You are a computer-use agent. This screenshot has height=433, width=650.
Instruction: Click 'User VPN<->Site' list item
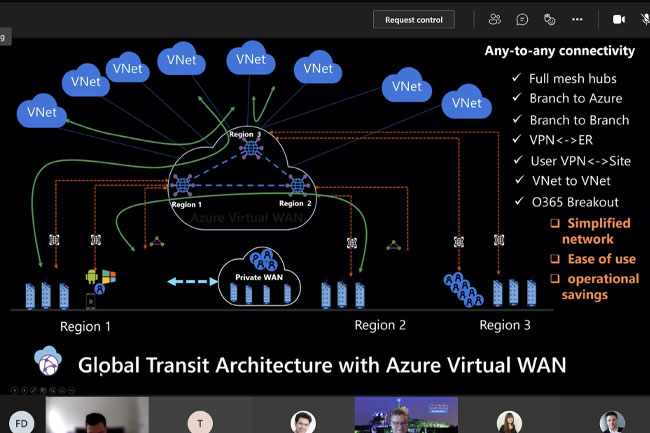pyautogui.click(x=580, y=161)
